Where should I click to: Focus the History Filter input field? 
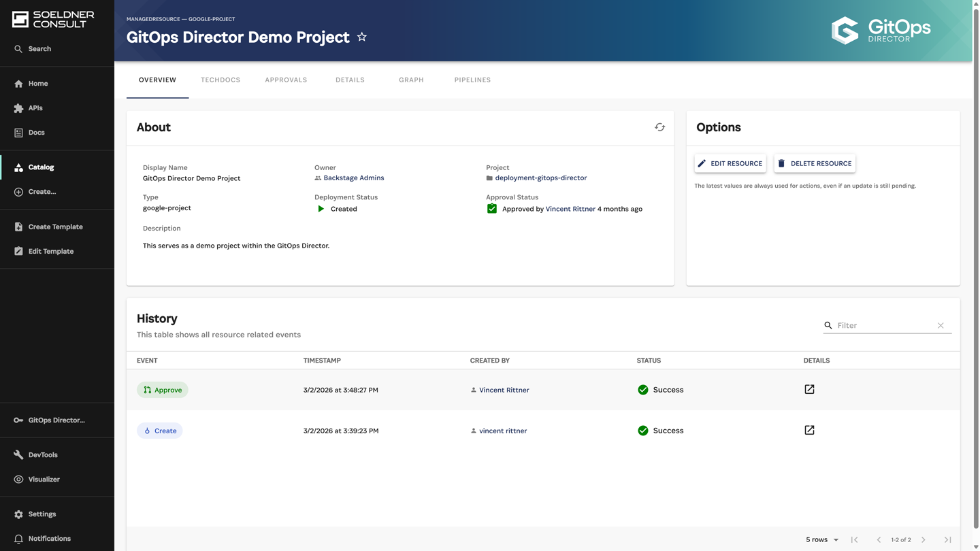coord(885,325)
